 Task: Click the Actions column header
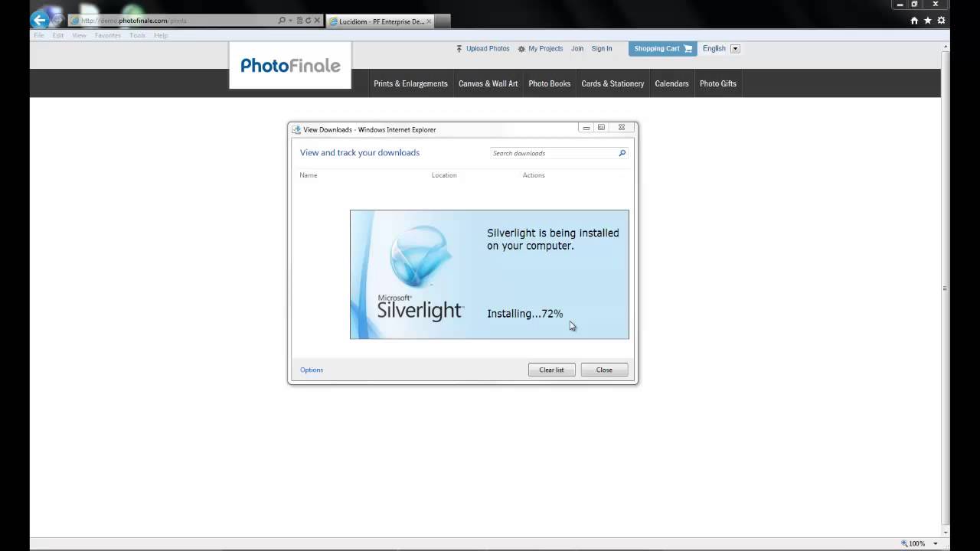[534, 175]
